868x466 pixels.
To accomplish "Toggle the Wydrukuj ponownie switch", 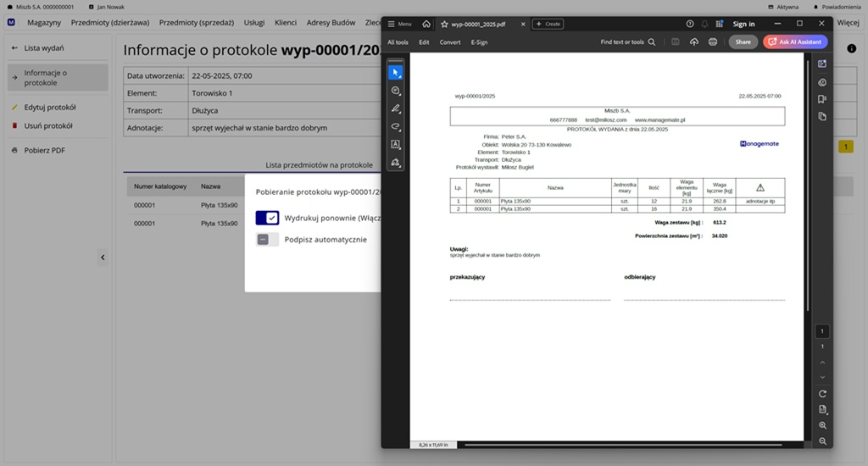I will tap(267, 218).
